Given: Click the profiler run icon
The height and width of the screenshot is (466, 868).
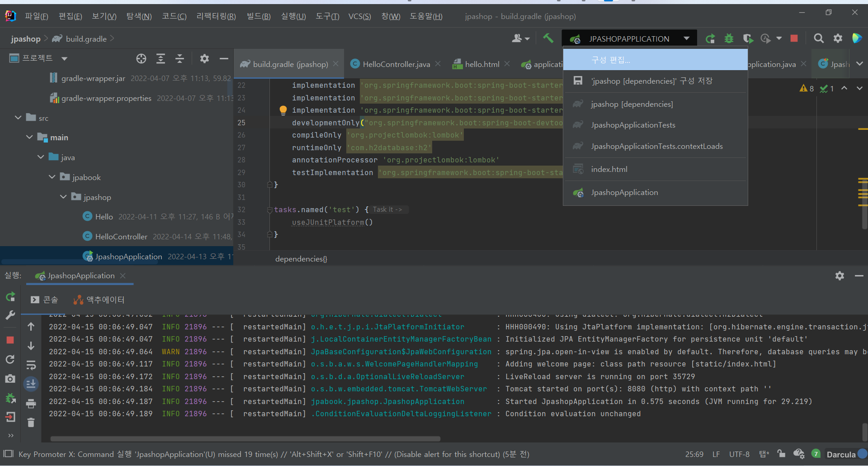Looking at the screenshot, I should pyautogui.click(x=765, y=38).
